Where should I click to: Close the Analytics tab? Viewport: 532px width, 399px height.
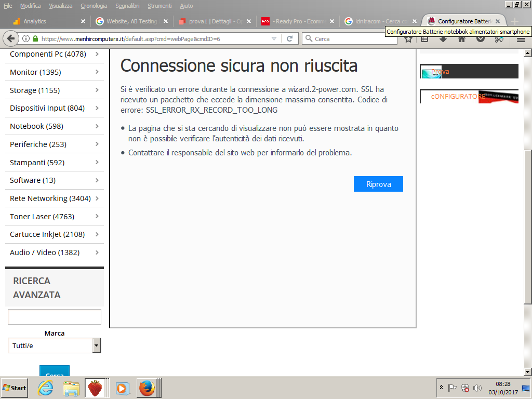(83, 21)
